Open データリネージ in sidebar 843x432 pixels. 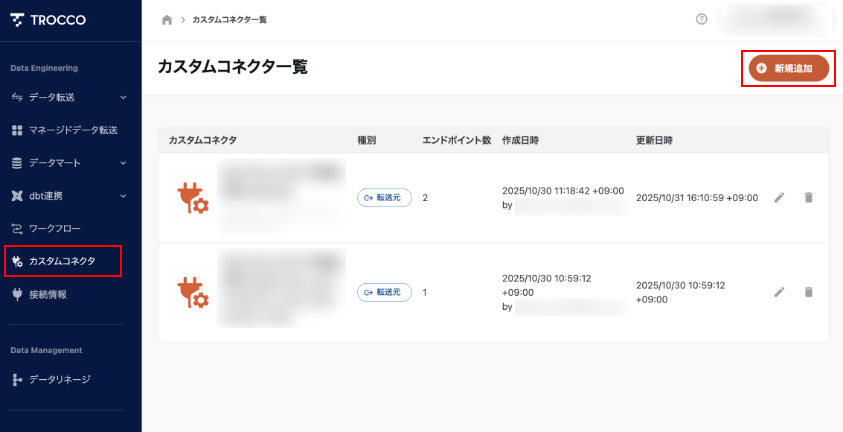pyautogui.click(x=59, y=379)
